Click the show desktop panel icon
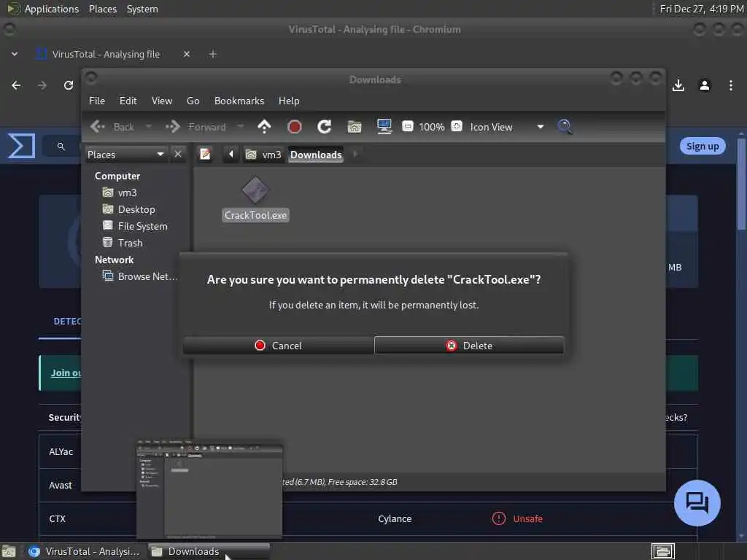This screenshot has height=560, width=747. point(9,551)
